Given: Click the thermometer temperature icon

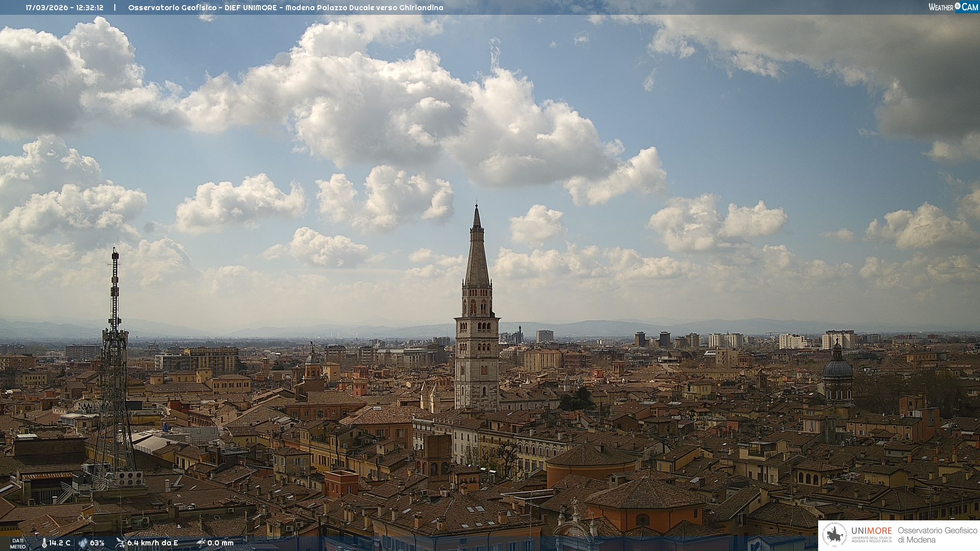Looking at the screenshot, I should pyautogui.click(x=44, y=543).
